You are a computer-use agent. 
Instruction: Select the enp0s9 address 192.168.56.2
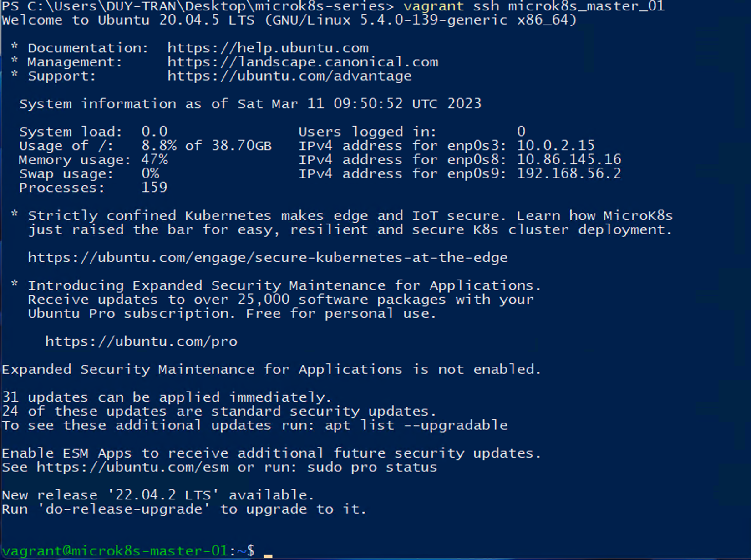568,173
